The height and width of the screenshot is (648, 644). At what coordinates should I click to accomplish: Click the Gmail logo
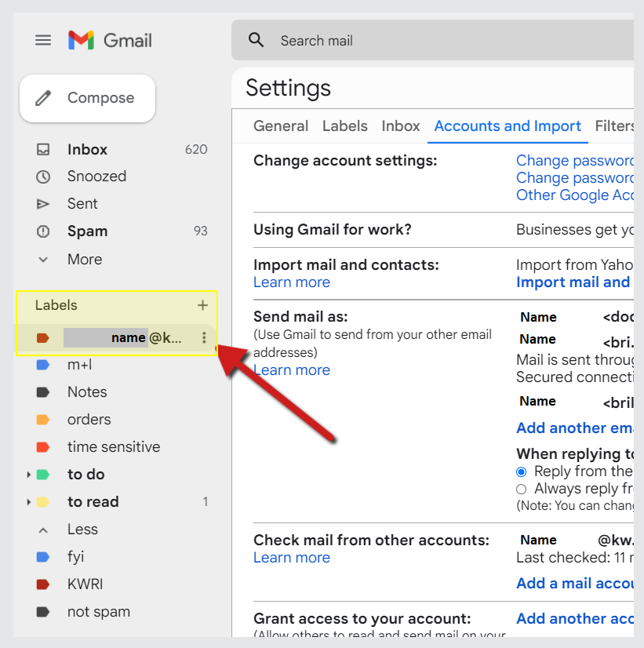pos(110,41)
